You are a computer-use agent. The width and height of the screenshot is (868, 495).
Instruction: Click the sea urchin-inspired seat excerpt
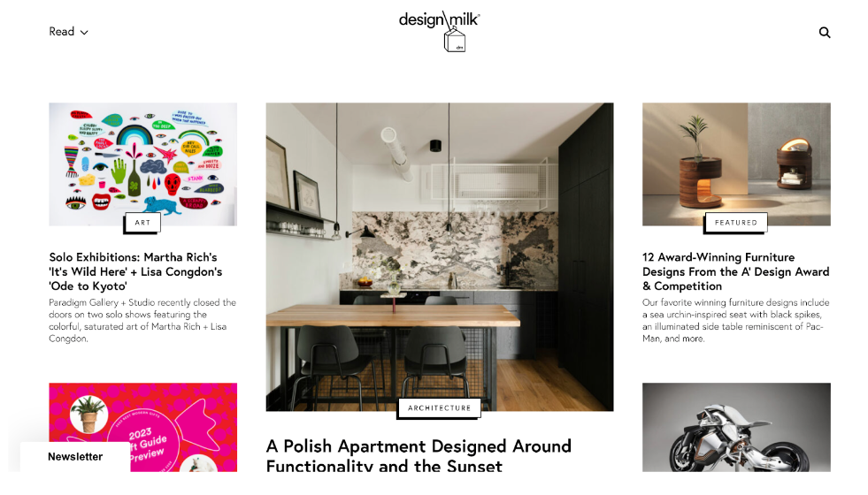(735, 320)
